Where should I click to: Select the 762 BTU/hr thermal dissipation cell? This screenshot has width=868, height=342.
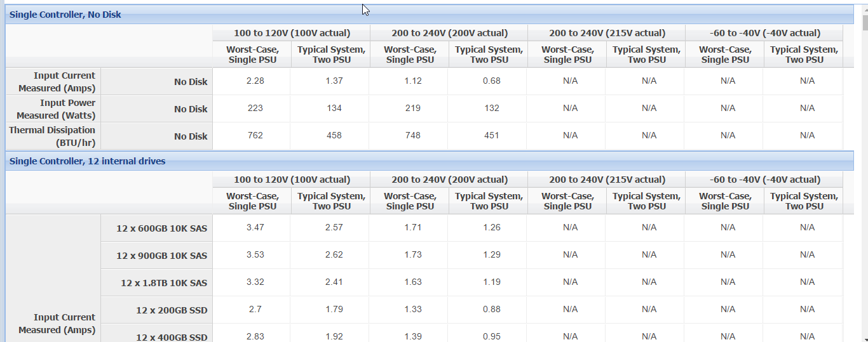pyautogui.click(x=252, y=135)
